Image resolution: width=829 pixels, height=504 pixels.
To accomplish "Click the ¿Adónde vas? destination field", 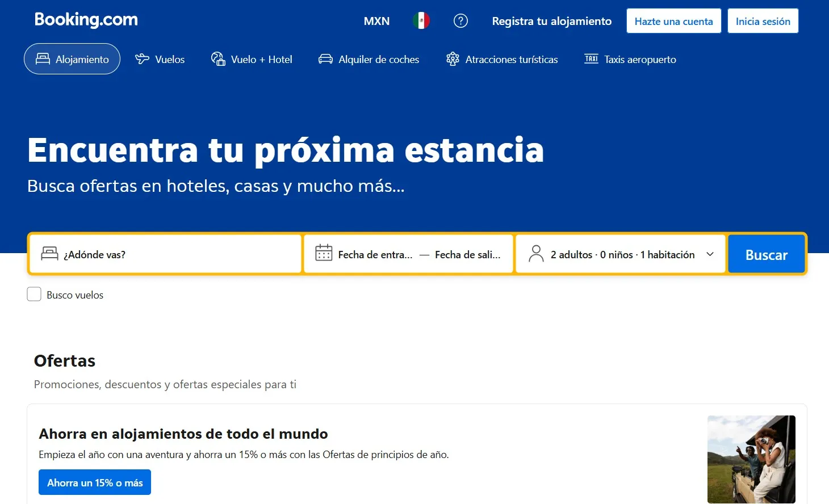I will [165, 254].
